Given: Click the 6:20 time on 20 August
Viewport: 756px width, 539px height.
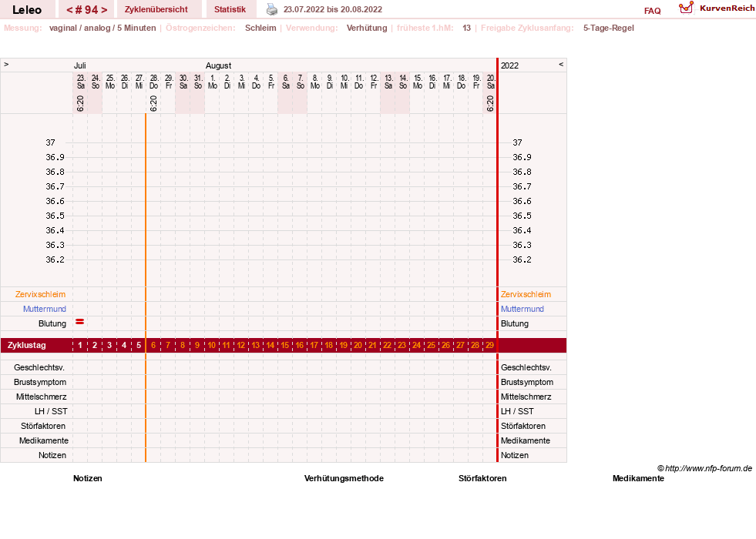Looking at the screenshot, I should (x=490, y=103).
